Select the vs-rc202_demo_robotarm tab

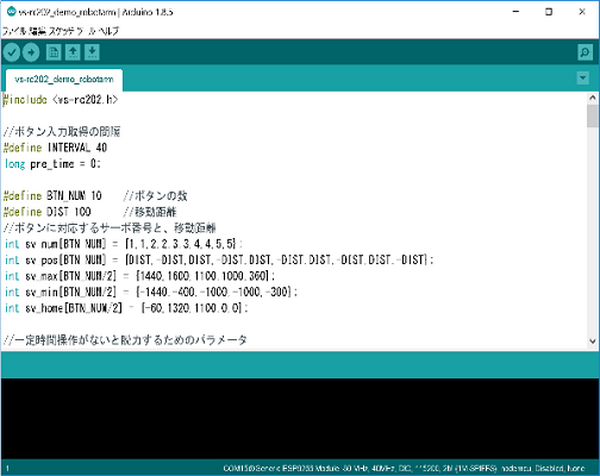[63, 78]
